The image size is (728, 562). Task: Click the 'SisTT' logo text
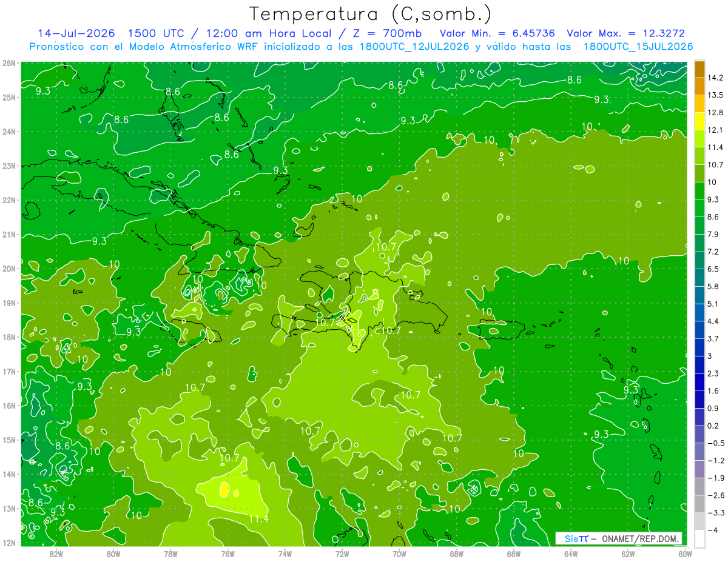[576, 539]
